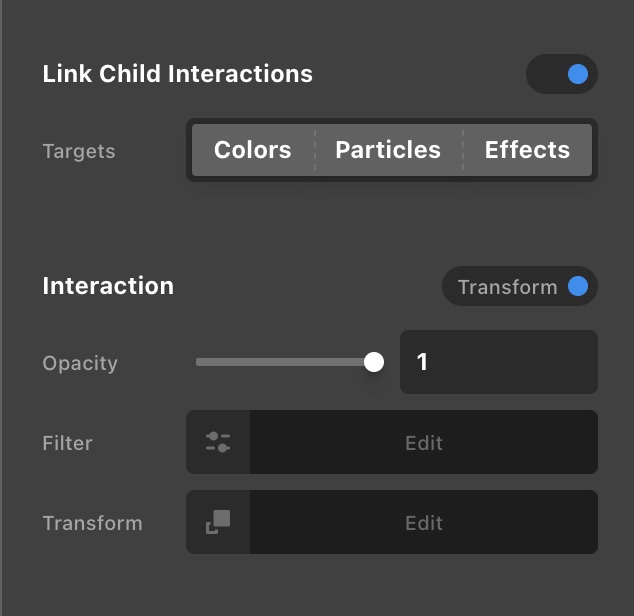634x616 pixels.
Task: Click the Transform overlapping squares icon
Action: point(218,522)
